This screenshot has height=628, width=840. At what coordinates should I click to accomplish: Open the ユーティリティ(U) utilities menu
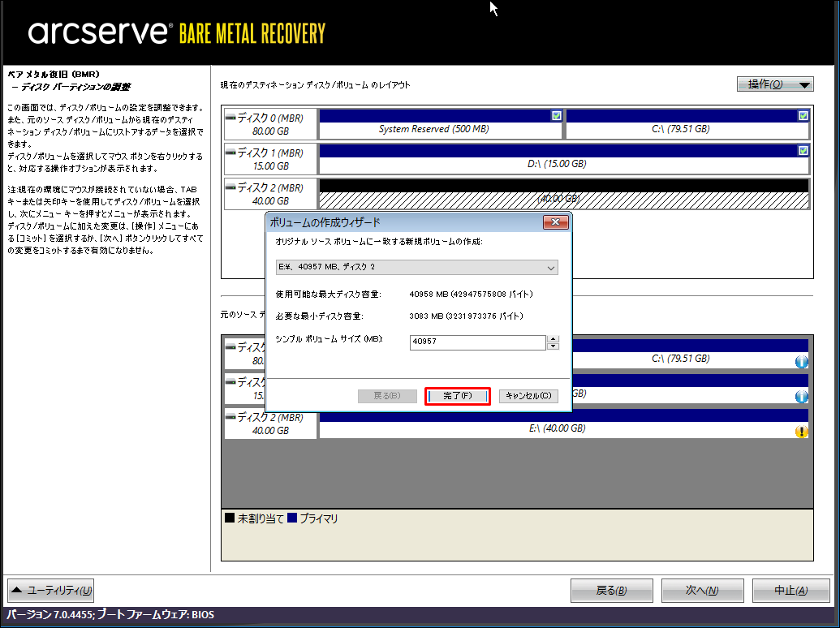pos(51,590)
